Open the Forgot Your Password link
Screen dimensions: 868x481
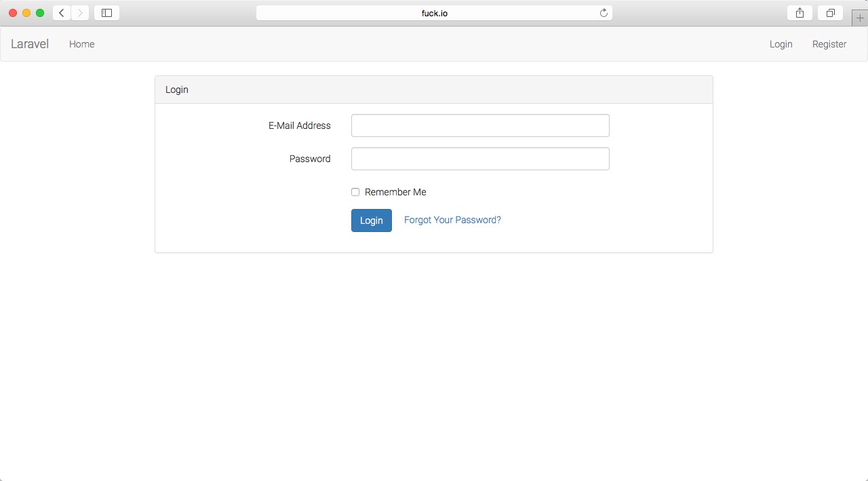pyautogui.click(x=452, y=220)
